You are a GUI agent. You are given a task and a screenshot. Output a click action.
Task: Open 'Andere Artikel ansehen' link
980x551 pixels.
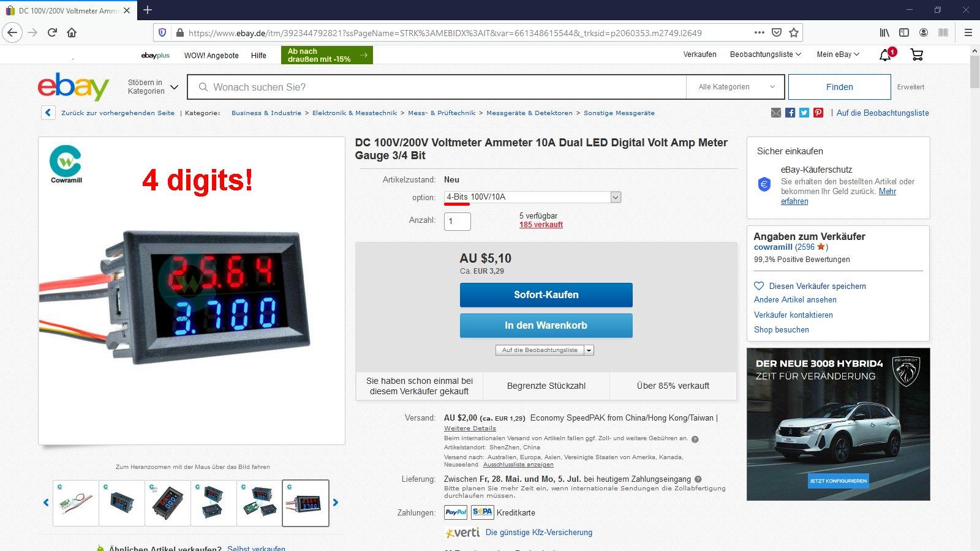point(795,300)
